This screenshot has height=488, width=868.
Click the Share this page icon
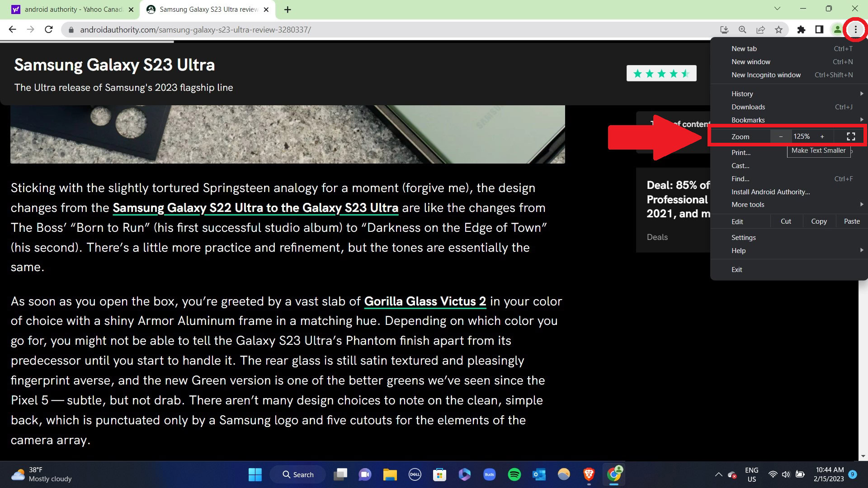760,30
